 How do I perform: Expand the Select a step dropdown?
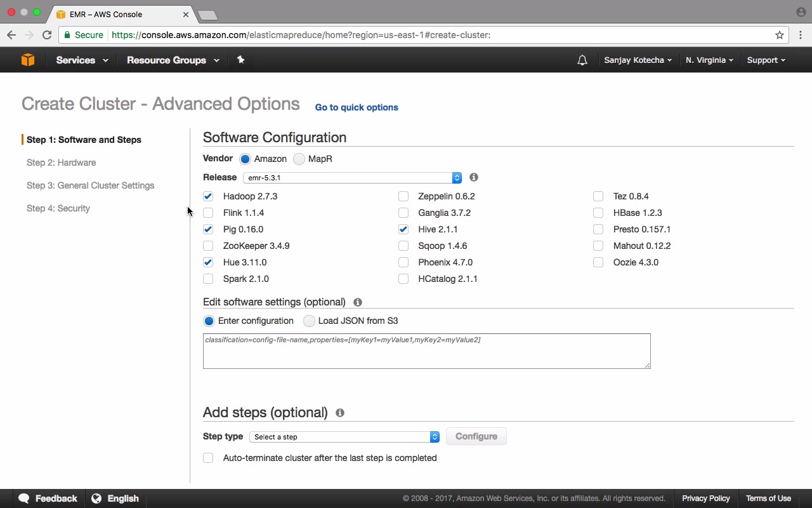click(x=344, y=437)
